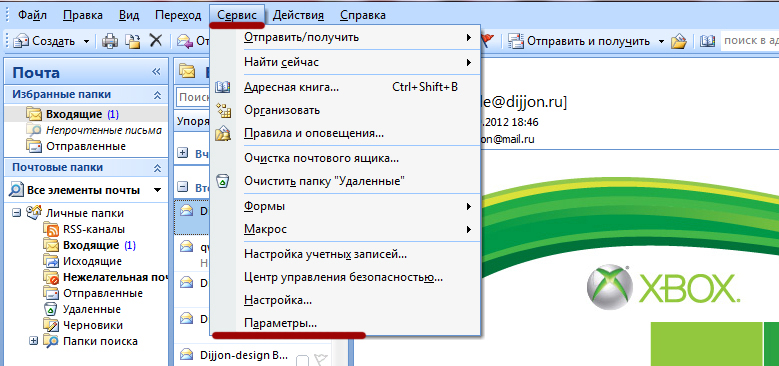Choose the Настройка... menu item

pyautogui.click(x=345, y=300)
